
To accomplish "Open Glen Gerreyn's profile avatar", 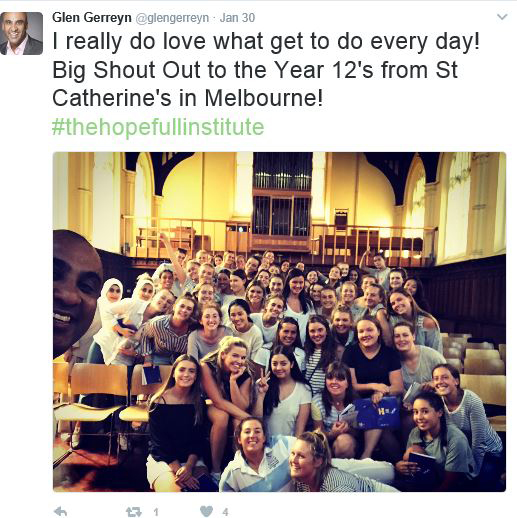I will click(x=22, y=33).
